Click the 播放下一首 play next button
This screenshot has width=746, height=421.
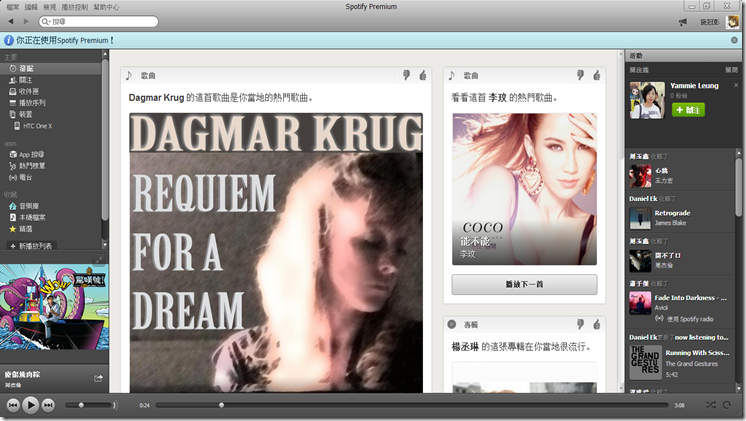click(x=524, y=284)
